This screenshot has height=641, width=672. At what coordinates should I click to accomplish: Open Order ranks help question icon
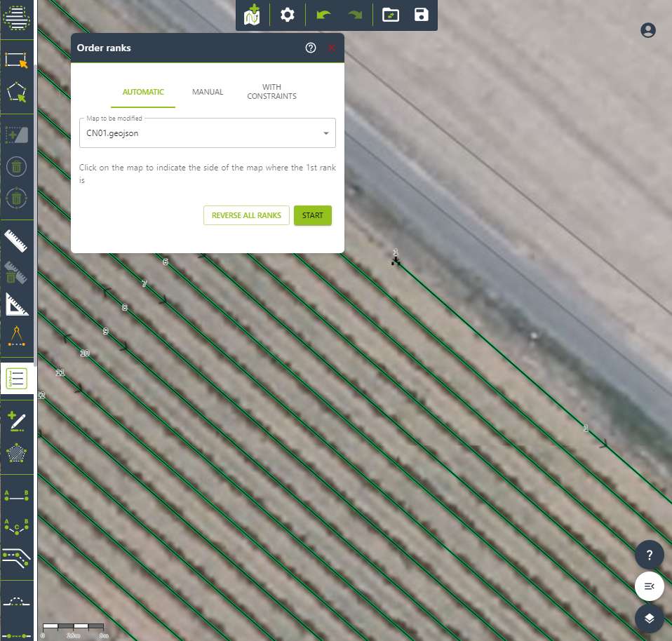(311, 48)
